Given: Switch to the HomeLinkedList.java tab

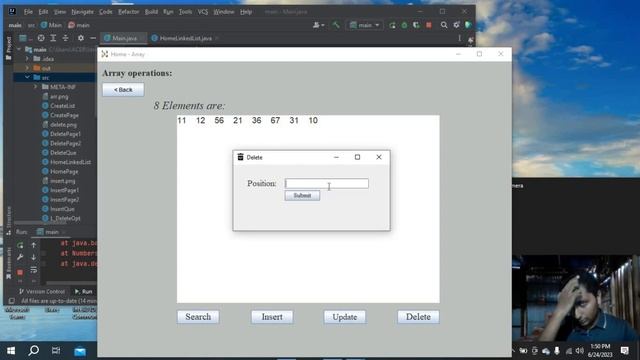Looking at the screenshot, I should pyautogui.click(x=185, y=38).
